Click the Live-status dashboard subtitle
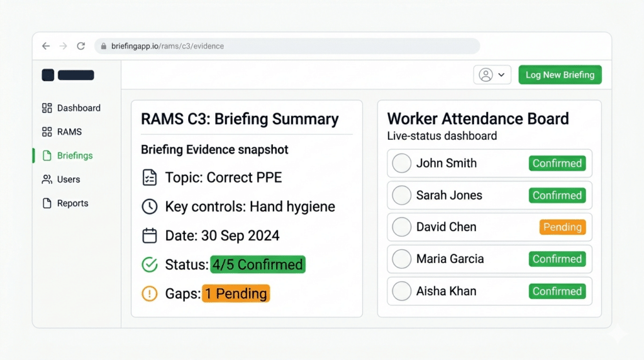Viewport: 644px width, 360px height. tap(442, 136)
